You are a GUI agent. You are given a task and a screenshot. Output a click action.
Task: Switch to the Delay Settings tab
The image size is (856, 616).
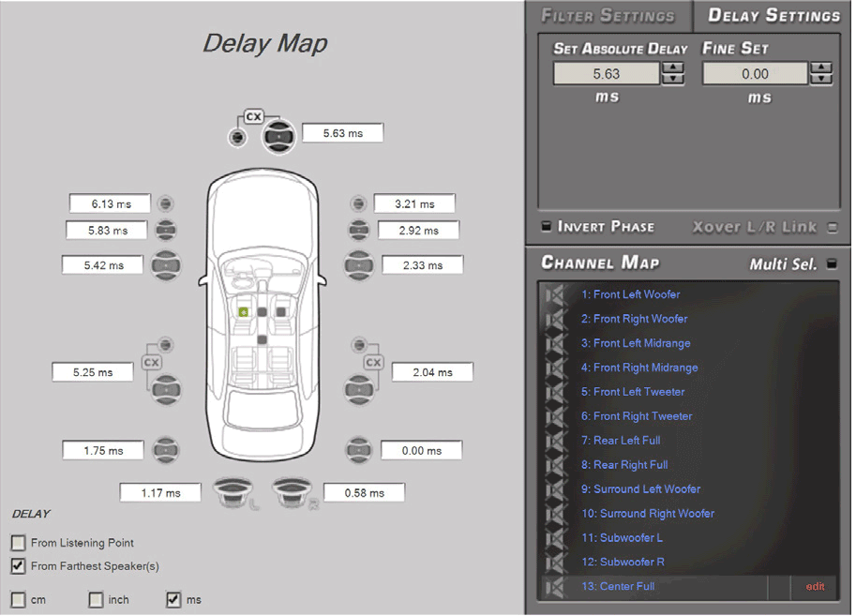[x=773, y=15]
